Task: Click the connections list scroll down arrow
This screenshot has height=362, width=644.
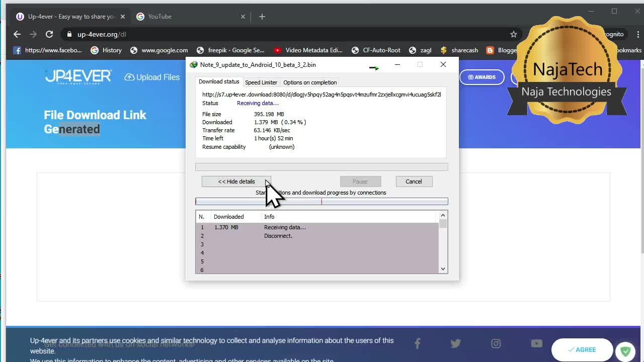Action: [x=443, y=269]
